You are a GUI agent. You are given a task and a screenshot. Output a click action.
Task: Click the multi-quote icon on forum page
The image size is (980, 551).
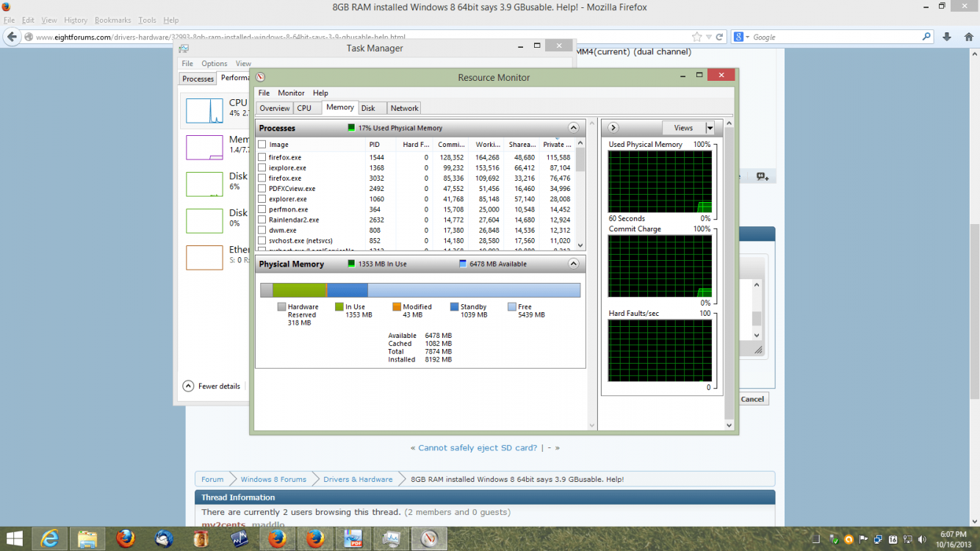[x=762, y=176]
